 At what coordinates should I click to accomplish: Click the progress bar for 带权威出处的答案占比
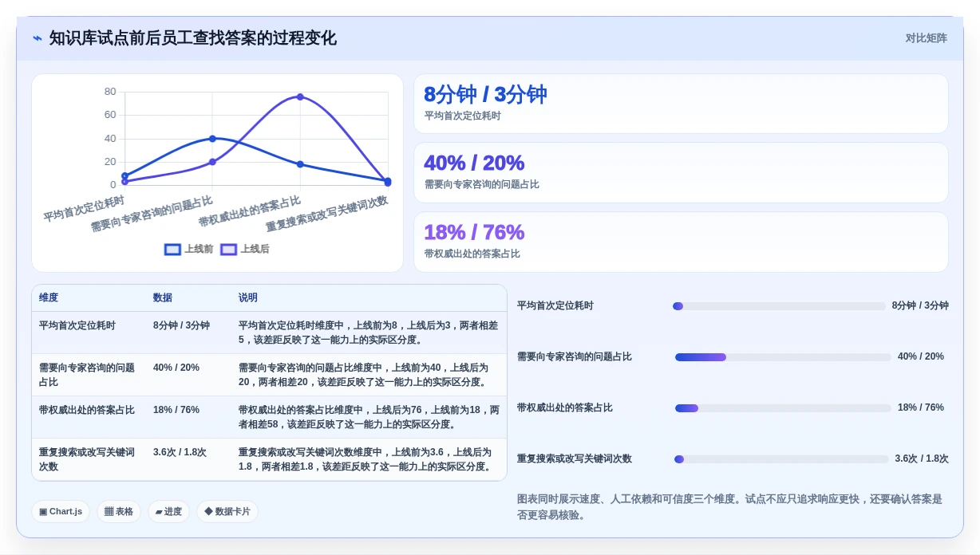[x=783, y=408]
